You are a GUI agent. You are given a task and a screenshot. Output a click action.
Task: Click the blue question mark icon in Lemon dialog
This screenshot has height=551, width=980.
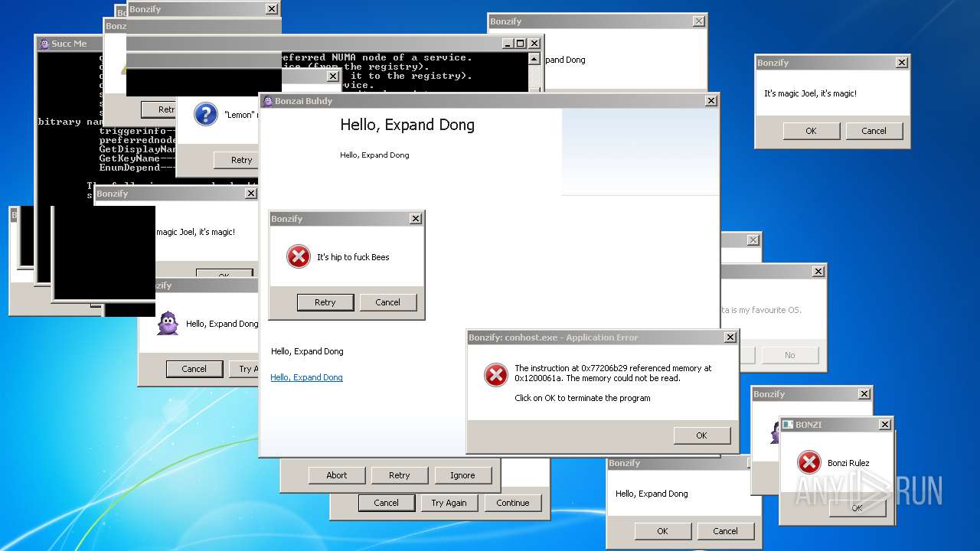pyautogui.click(x=205, y=114)
